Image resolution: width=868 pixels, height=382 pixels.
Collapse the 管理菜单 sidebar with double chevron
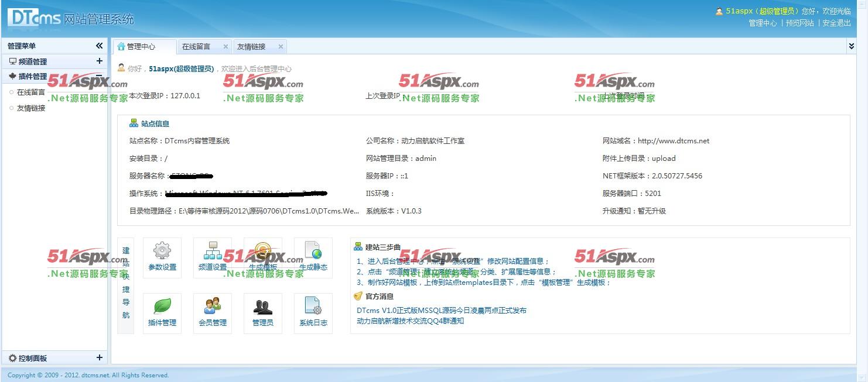(100, 46)
